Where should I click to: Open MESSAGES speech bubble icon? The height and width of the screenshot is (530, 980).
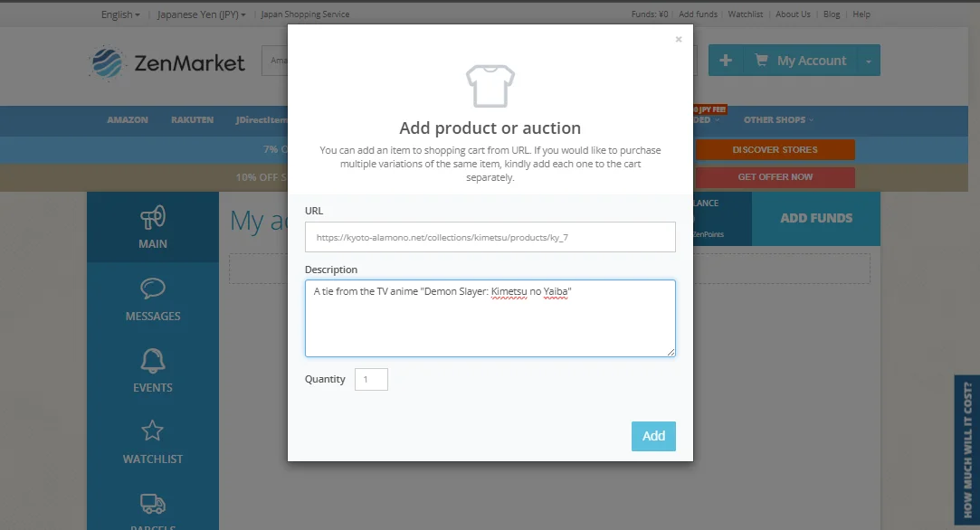coord(153,289)
